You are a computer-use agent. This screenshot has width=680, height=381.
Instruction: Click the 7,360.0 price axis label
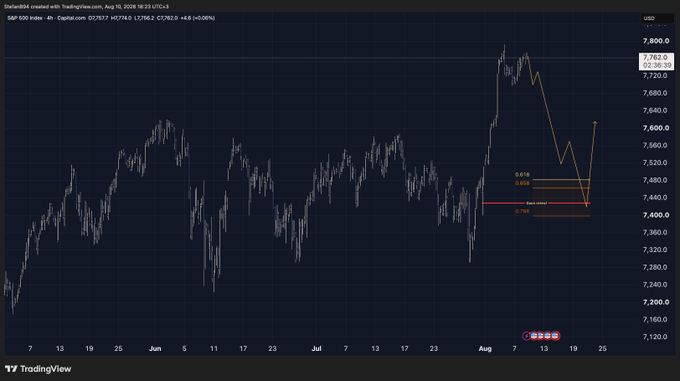655,232
